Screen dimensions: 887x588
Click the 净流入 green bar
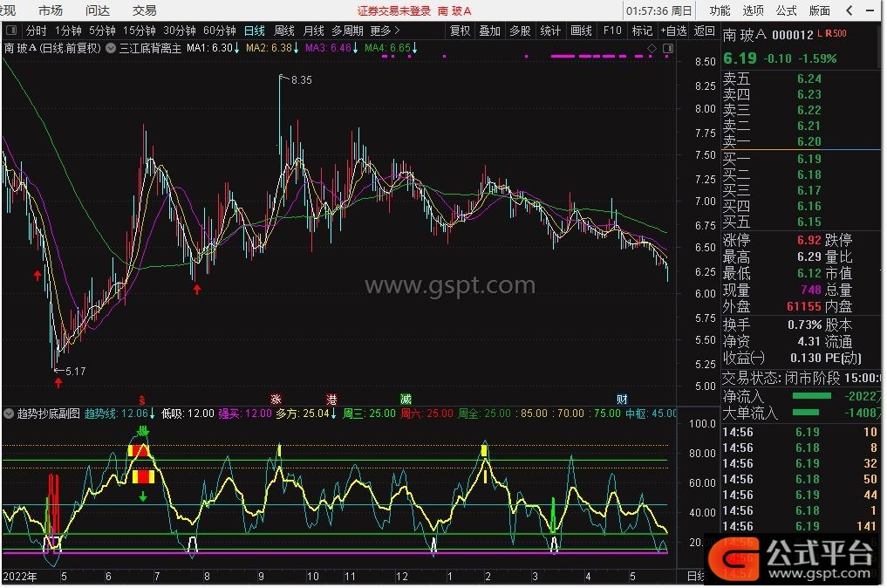click(812, 395)
